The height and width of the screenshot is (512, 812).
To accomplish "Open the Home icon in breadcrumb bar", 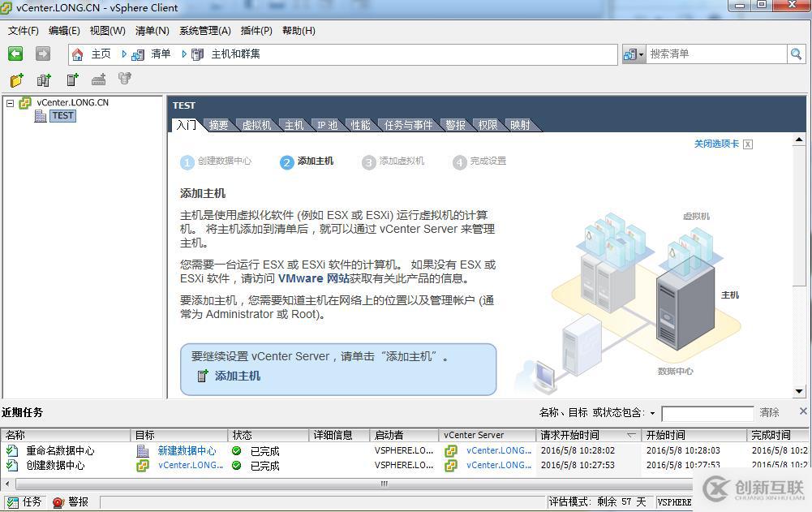I will (x=78, y=54).
